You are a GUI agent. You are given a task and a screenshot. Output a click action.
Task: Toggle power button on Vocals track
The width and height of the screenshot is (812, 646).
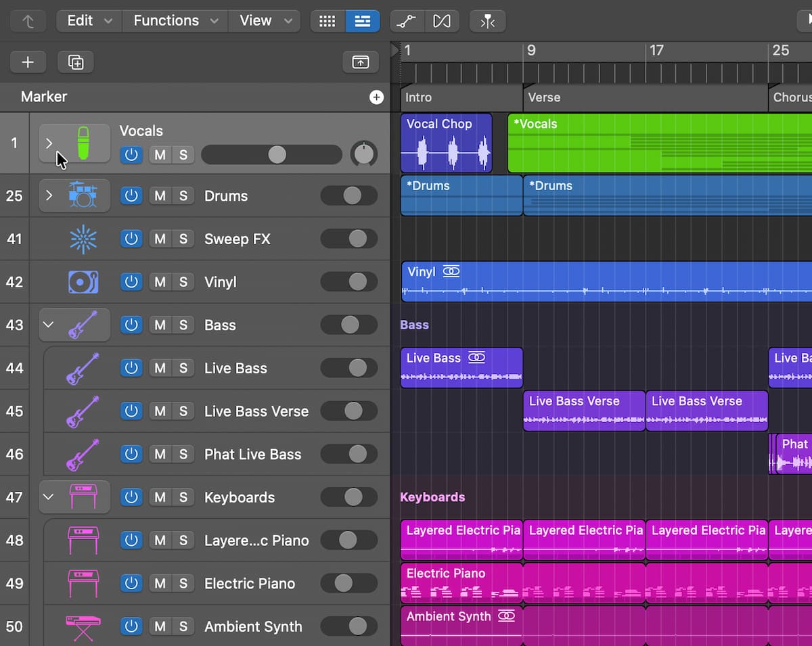[131, 155]
